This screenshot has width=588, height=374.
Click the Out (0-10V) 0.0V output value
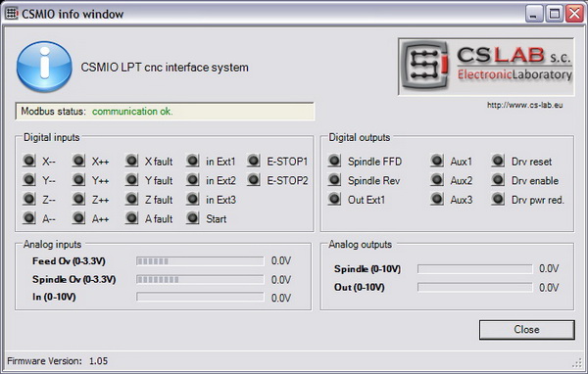pyautogui.click(x=549, y=288)
